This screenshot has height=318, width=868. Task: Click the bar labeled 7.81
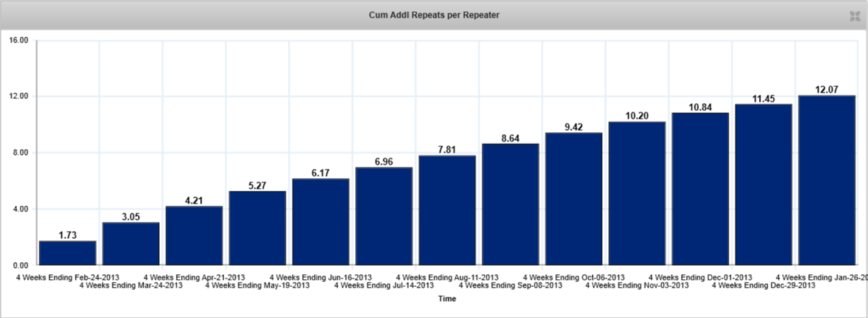[x=447, y=211]
